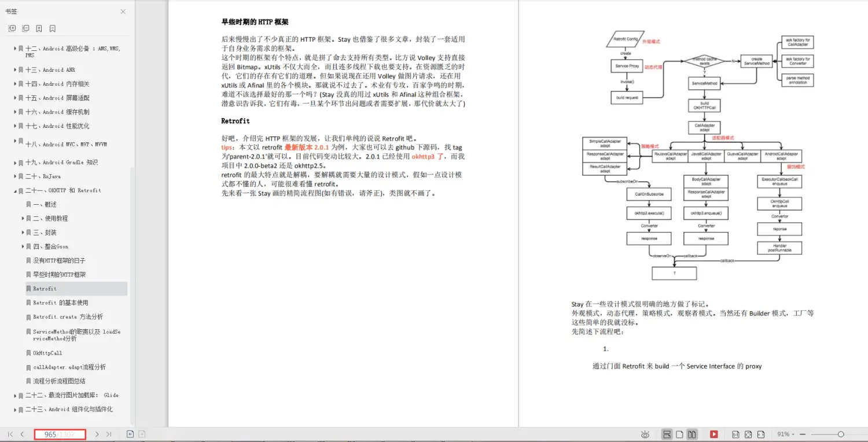This screenshot has height=442, width=868.
Task: Toggle two-page side-by-side view
Action: click(x=692, y=434)
